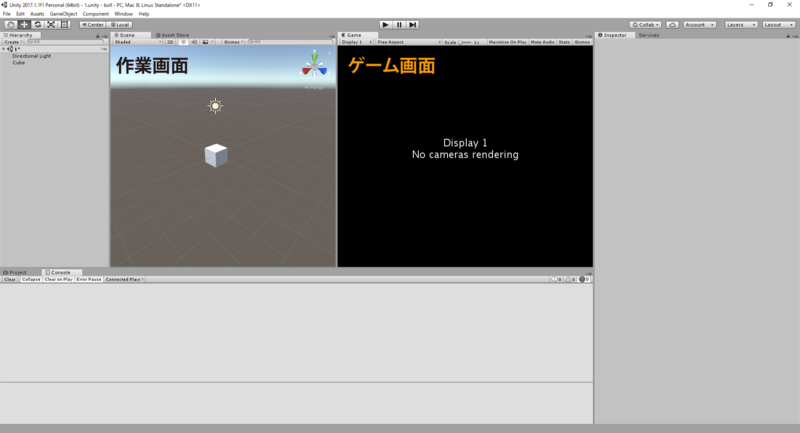Toggle pivot Center mode button
Viewport: 800px width, 433px height.
92,24
